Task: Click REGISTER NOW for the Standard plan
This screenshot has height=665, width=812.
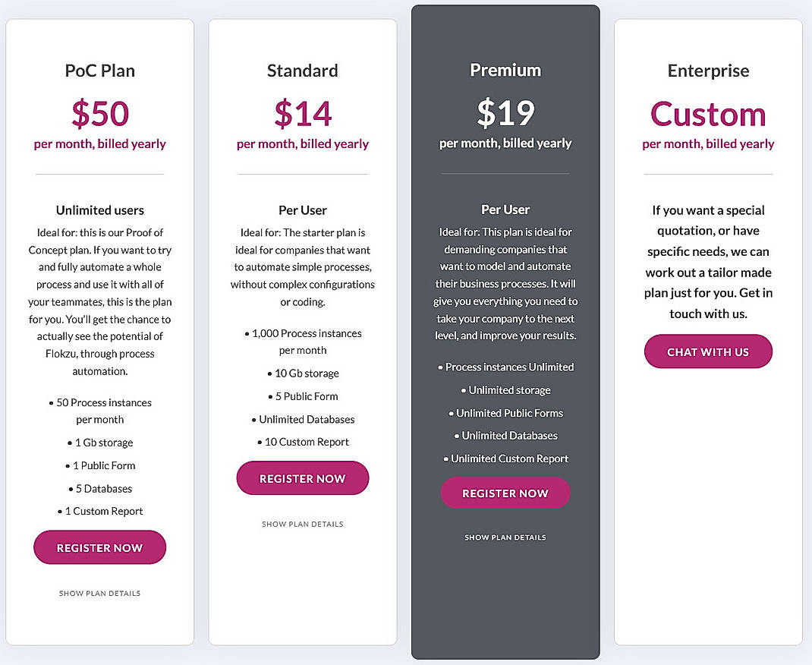Action: 302,477
